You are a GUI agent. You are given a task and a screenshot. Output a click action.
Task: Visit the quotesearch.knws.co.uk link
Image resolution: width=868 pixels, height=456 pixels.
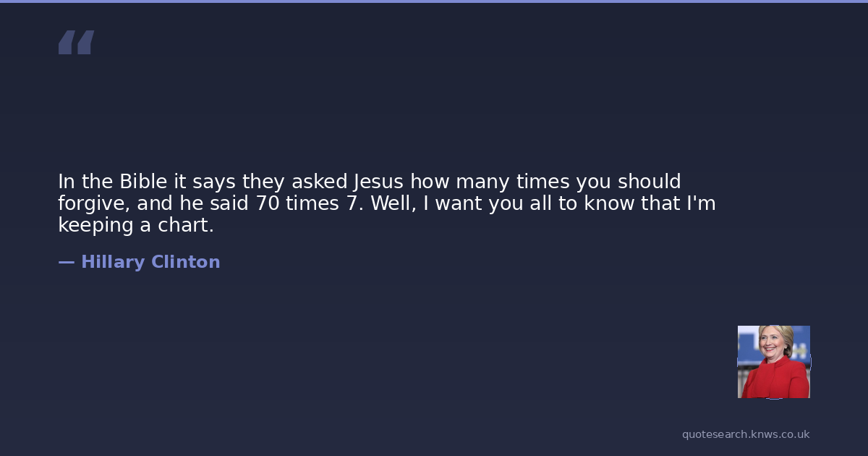coord(745,434)
